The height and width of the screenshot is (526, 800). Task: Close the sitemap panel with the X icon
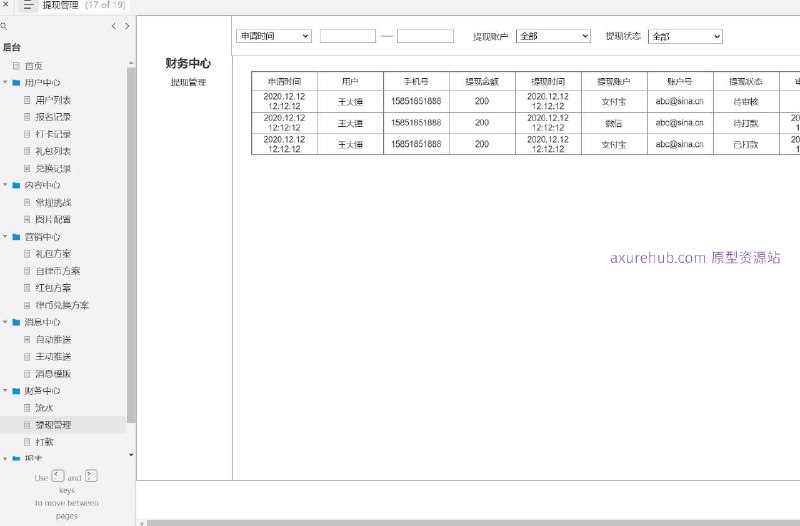pos(6,4)
